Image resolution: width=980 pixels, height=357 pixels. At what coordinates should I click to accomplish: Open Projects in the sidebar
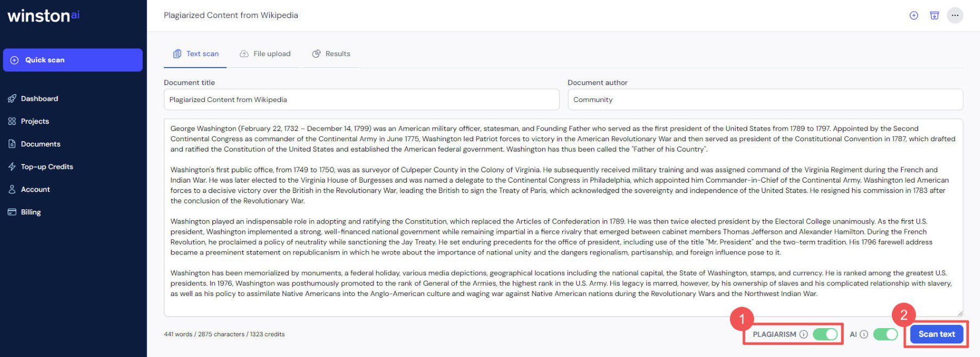(35, 121)
